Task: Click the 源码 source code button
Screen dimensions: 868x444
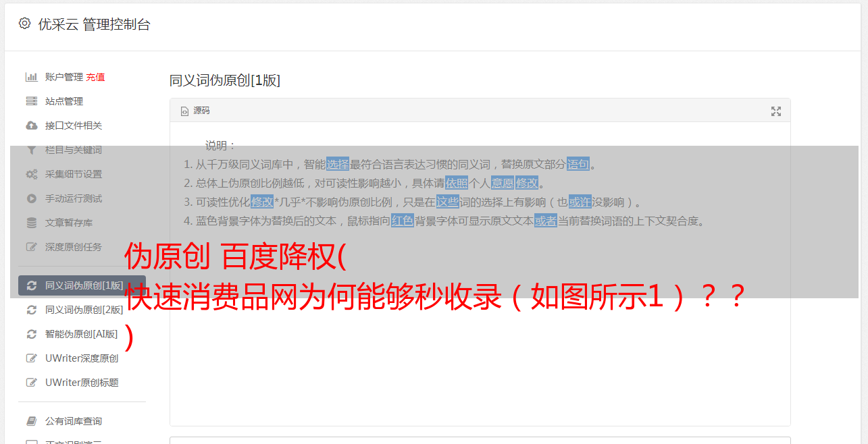Action: click(195, 111)
